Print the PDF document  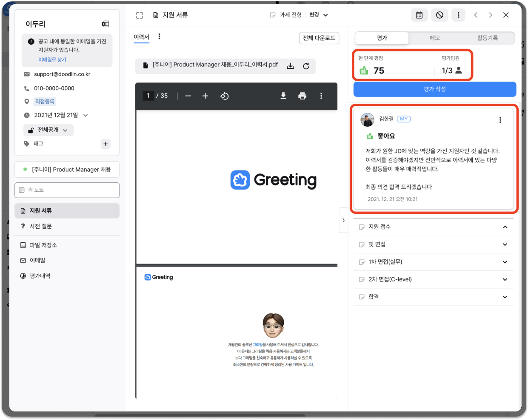click(x=302, y=96)
